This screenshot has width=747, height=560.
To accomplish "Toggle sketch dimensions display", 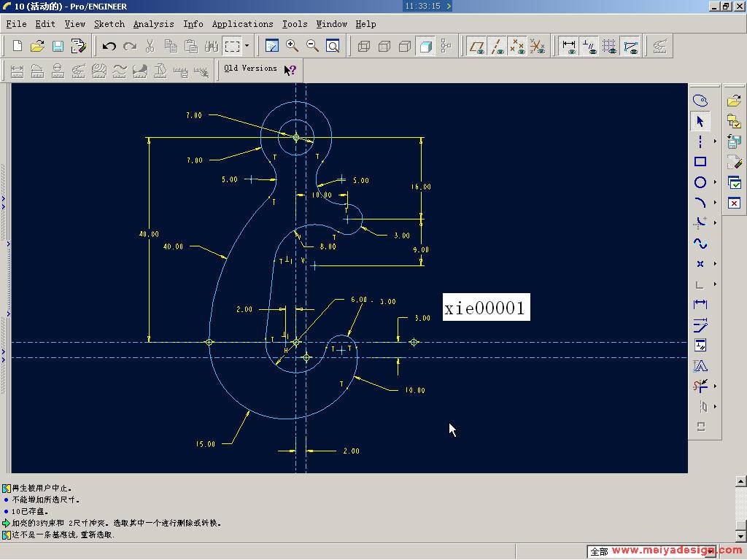I will [570, 46].
